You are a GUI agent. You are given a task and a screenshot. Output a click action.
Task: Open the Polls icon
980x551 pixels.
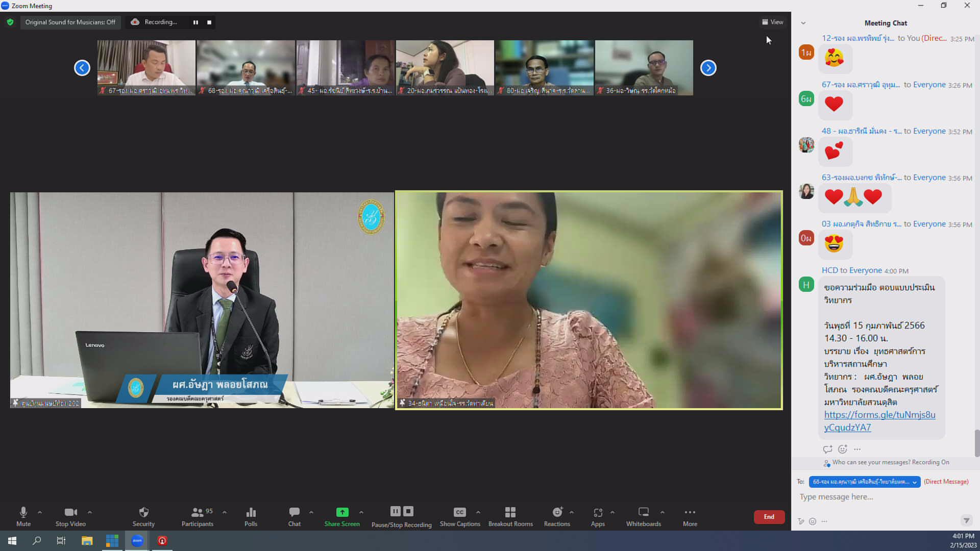[251, 512]
